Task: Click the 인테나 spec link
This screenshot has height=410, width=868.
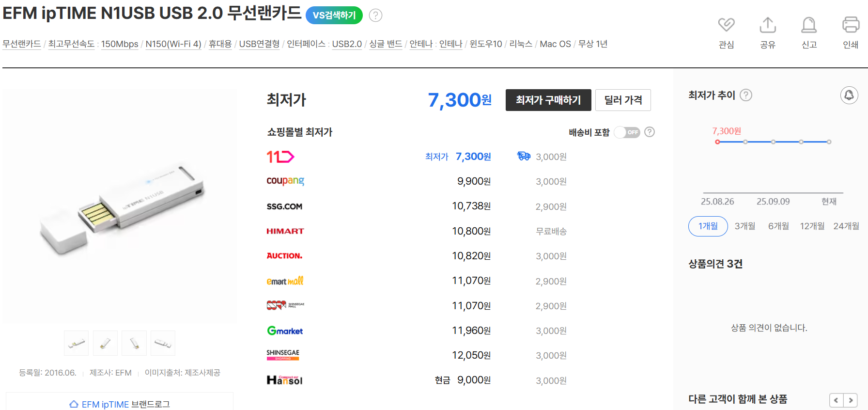Action: pos(450,44)
